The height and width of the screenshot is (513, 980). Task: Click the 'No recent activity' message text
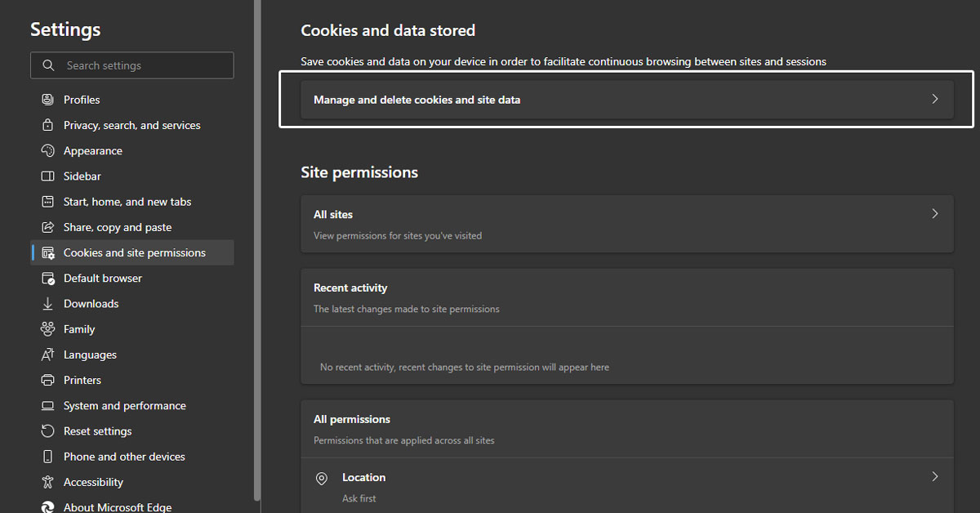pyautogui.click(x=465, y=367)
